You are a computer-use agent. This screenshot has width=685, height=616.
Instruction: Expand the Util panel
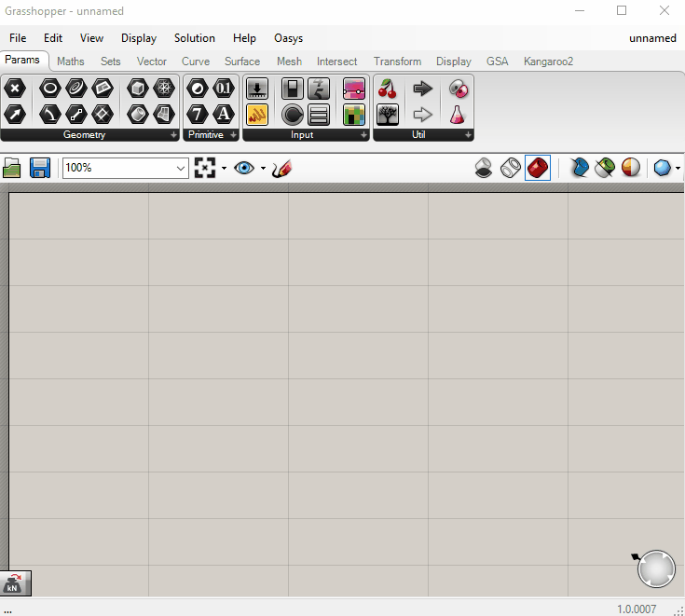468,135
